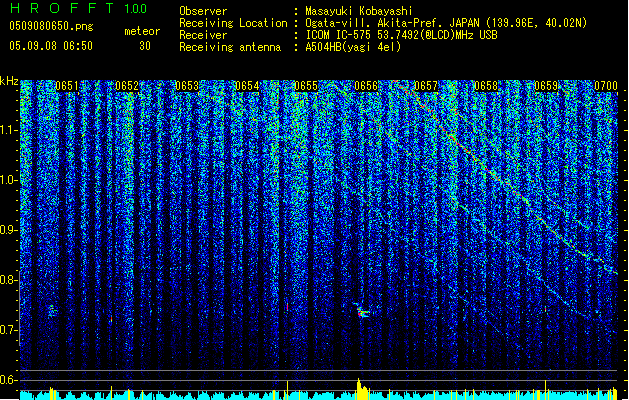This screenshot has width=629, height=400.
Task: Click the Ogata-vill. Akita-Pref. JAPAN location text
Action: [x=446, y=23]
